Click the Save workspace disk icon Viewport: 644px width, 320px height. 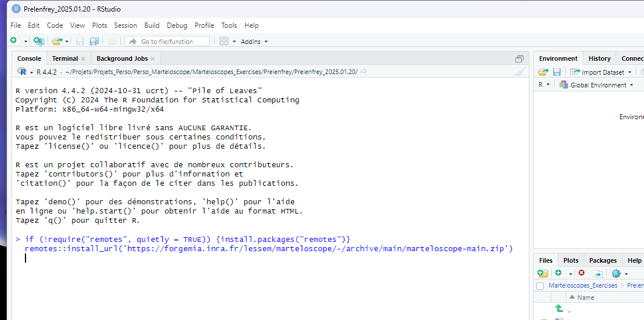pyautogui.click(x=557, y=72)
